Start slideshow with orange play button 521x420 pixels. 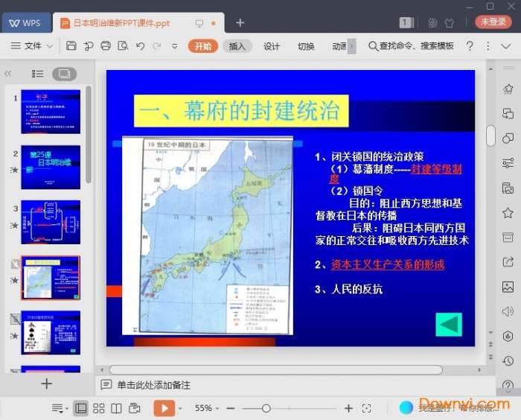164,408
